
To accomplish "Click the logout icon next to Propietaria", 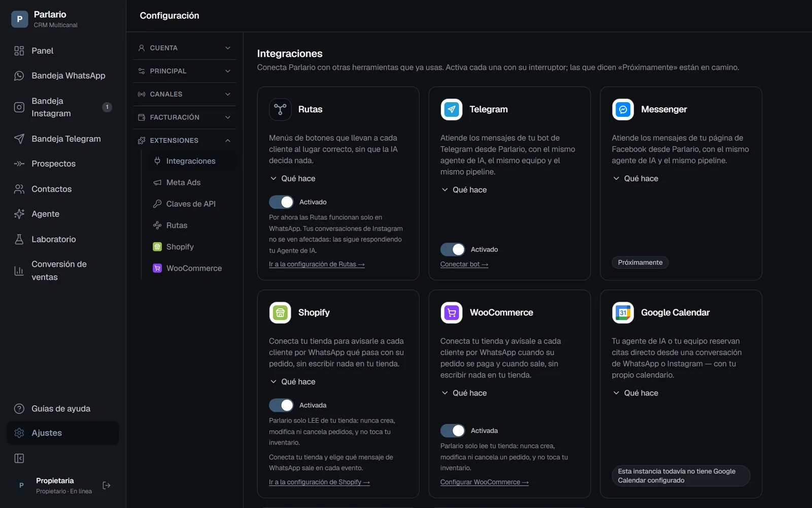I will point(107,486).
